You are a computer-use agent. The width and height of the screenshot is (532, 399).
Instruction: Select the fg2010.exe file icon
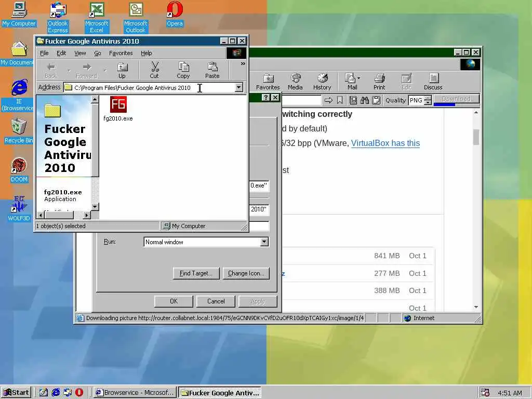[x=118, y=109]
